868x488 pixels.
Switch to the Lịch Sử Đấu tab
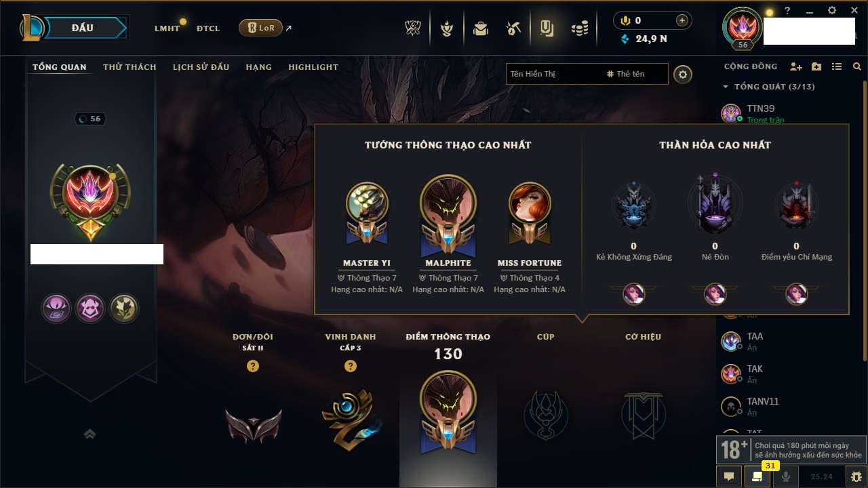(x=201, y=67)
